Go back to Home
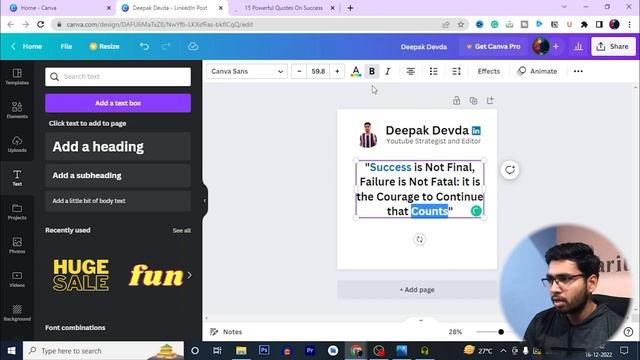Screen dimensions: 640x360 click(27, 47)
